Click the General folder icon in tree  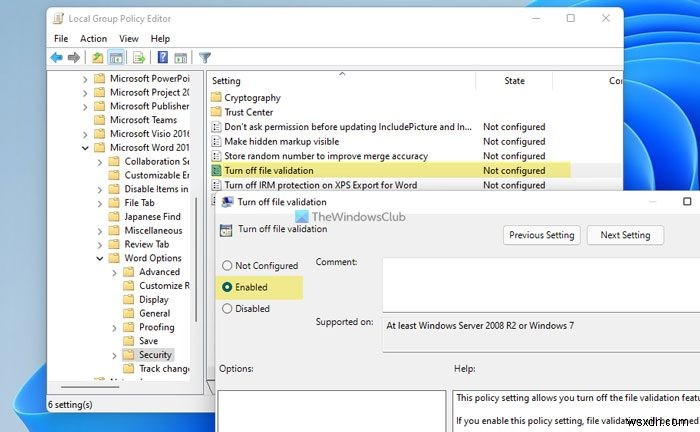click(x=129, y=313)
